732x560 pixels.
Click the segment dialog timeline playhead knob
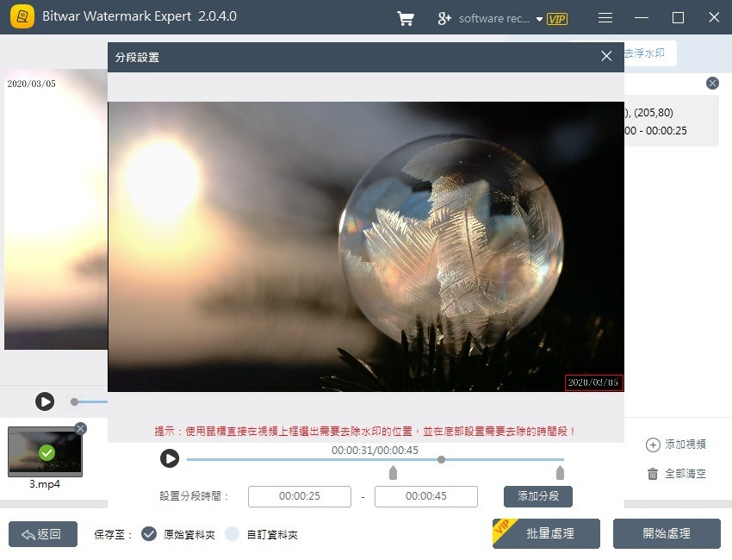point(441,459)
